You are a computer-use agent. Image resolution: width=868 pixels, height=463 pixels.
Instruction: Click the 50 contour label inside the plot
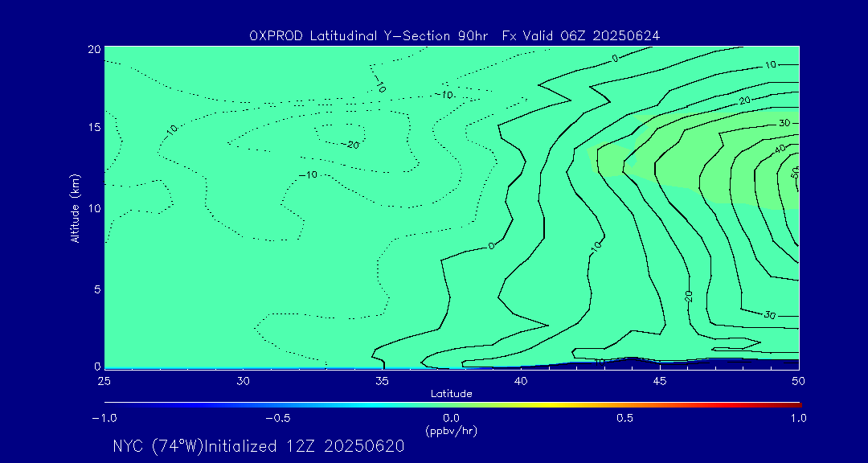[x=795, y=172]
